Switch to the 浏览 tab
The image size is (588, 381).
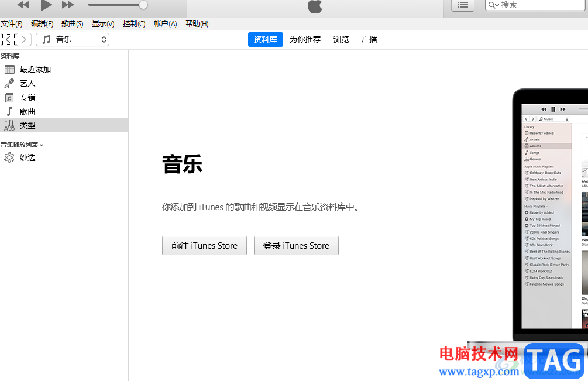point(341,39)
